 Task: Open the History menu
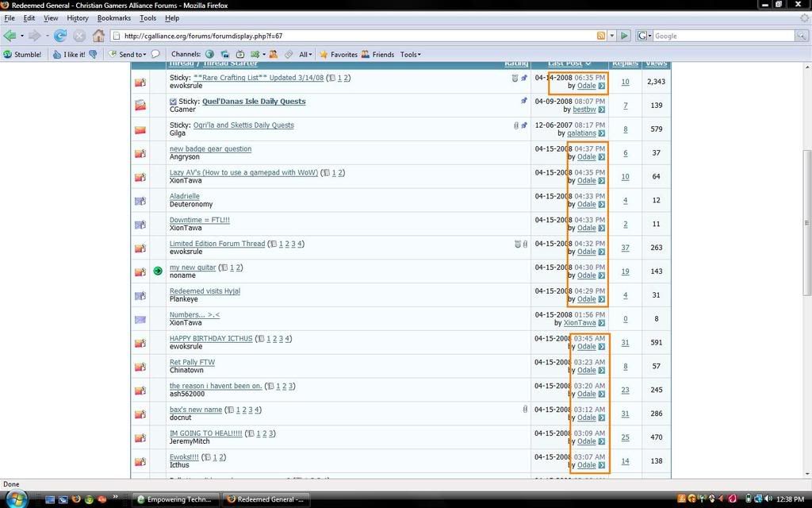(x=78, y=17)
